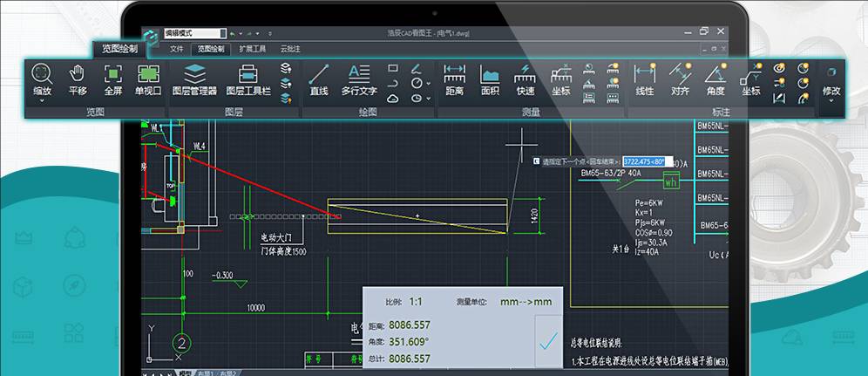Switch to the 云批注 tab
This screenshot has height=376, width=868.
click(x=290, y=49)
